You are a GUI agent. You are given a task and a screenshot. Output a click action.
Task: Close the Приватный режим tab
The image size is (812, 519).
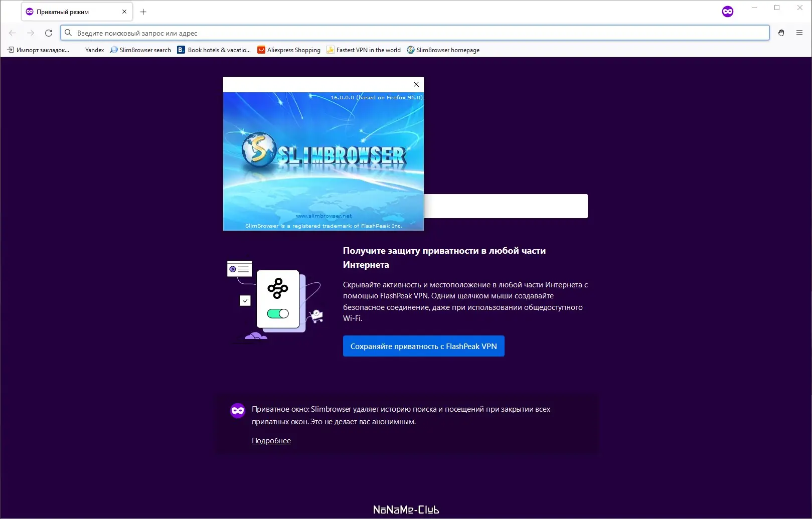pos(124,12)
